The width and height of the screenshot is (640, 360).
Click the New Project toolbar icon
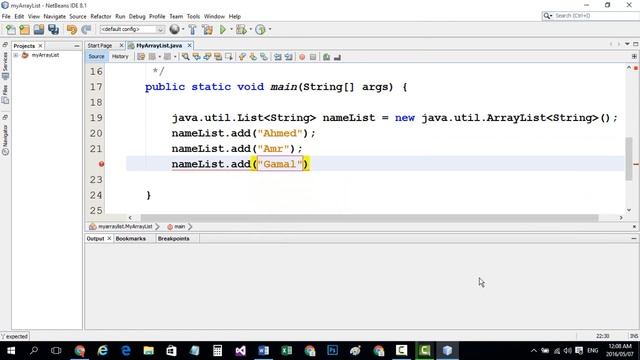point(24,29)
